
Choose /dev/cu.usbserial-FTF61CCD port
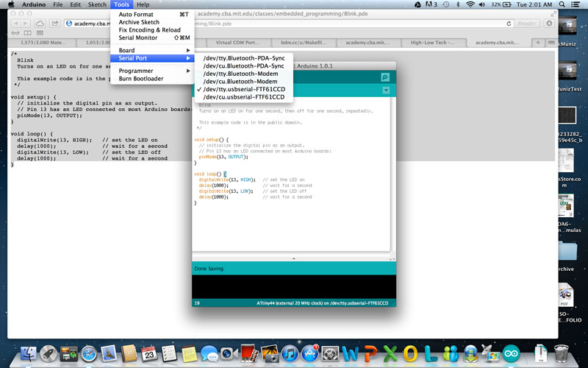244,97
